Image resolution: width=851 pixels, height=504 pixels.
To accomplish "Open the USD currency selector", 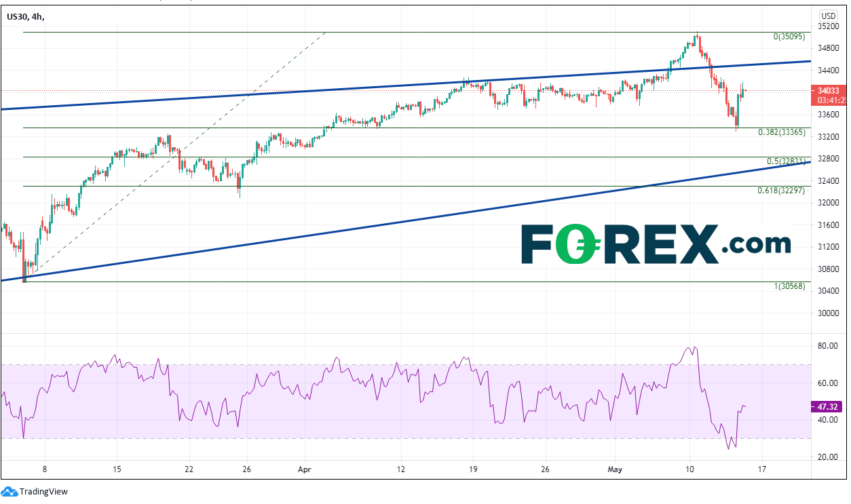I will tap(828, 15).
